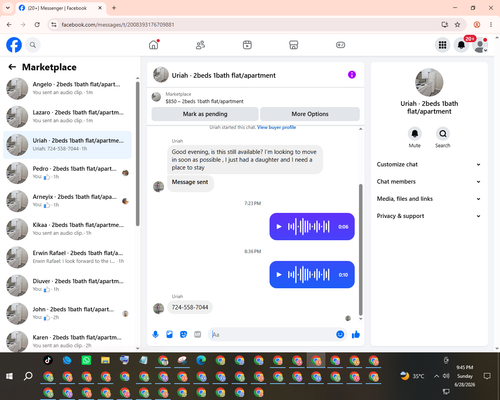Open the sticker picker icon
The image size is (500, 400).
point(183,334)
